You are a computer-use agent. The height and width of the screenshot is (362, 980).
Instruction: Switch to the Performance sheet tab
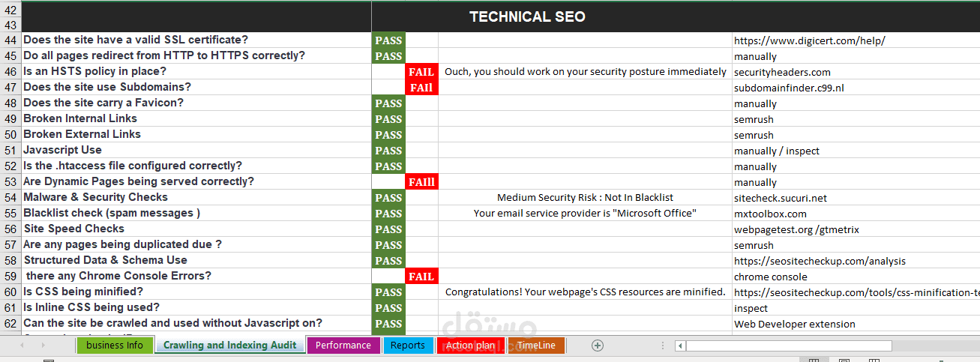pyautogui.click(x=343, y=346)
